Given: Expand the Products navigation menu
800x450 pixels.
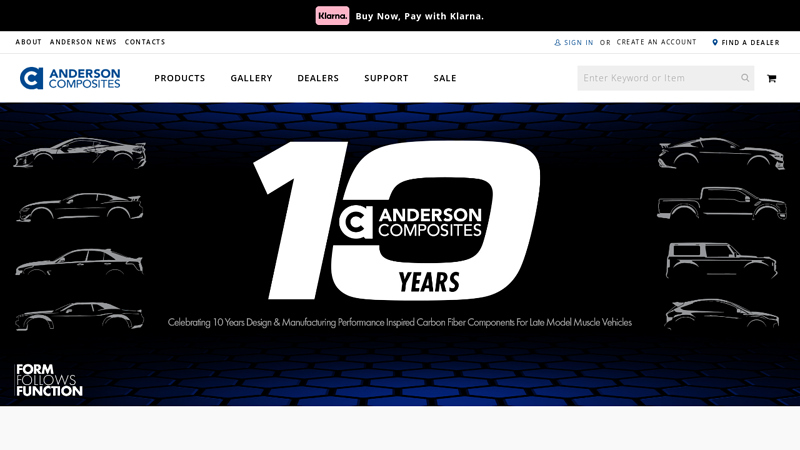Looking at the screenshot, I should point(179,78).
